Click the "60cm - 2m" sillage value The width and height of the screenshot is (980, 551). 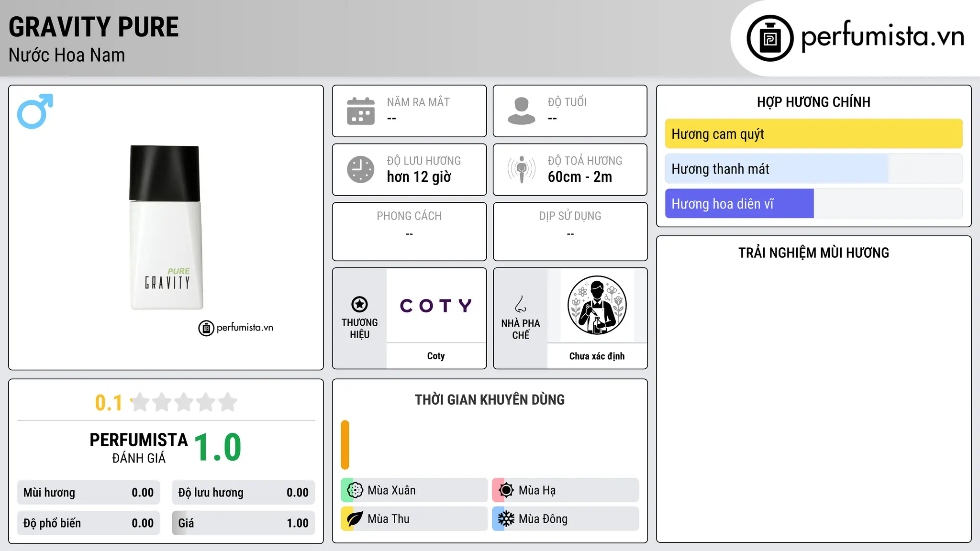[x=580, y=177]
